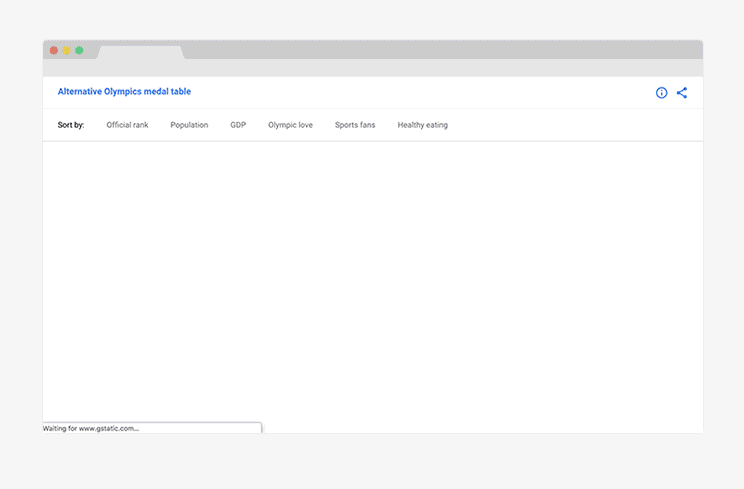This screenshot has height=489, width=744.
Task: Select the blank browser tab
Action: pyautogui.click(x=141, y=52)
